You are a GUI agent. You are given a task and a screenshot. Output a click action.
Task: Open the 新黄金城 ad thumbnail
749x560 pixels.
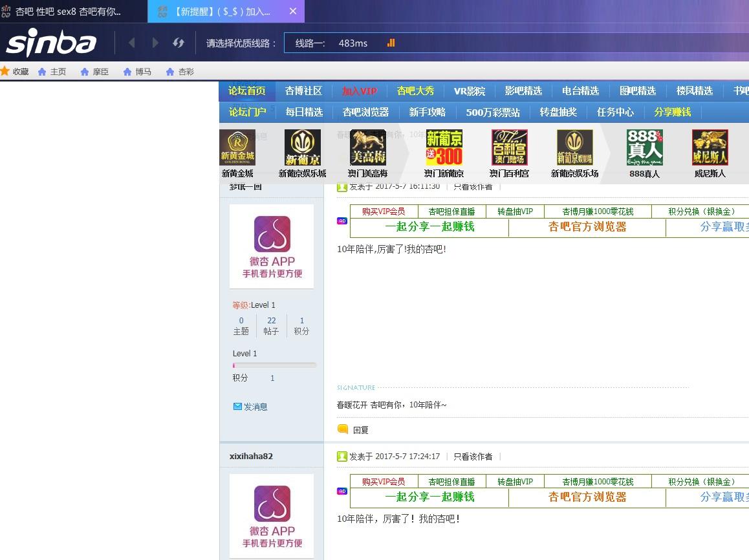[x=237, y=147]
